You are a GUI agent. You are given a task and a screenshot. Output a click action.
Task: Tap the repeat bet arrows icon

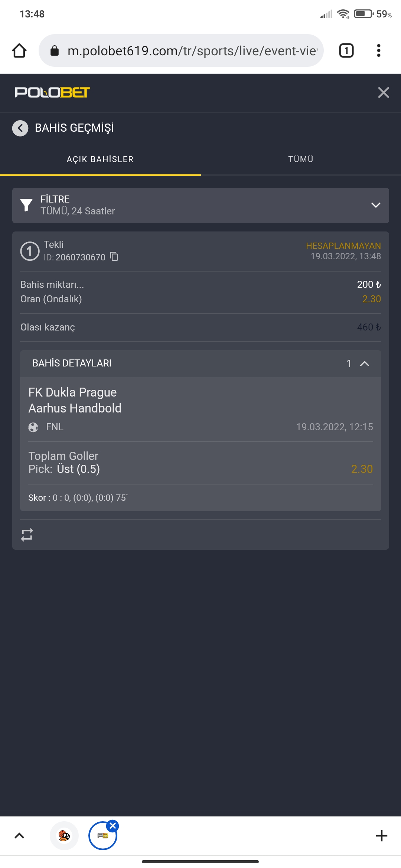click(x=27, y=535)
